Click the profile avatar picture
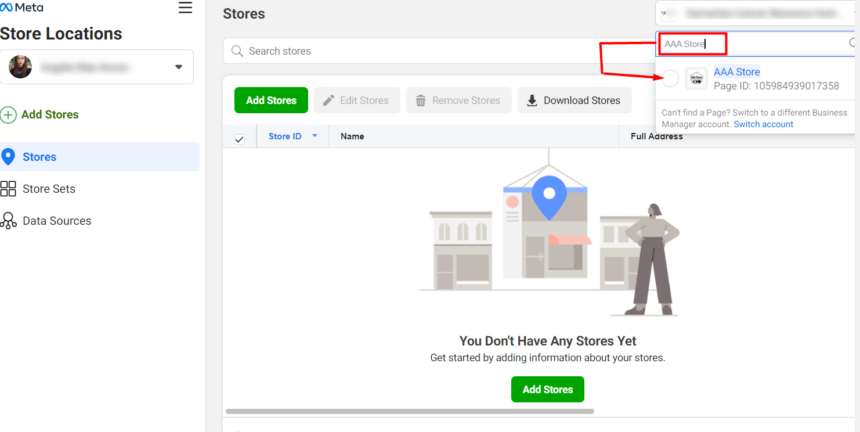The image size is (860, 432). (x=20, y=67)
